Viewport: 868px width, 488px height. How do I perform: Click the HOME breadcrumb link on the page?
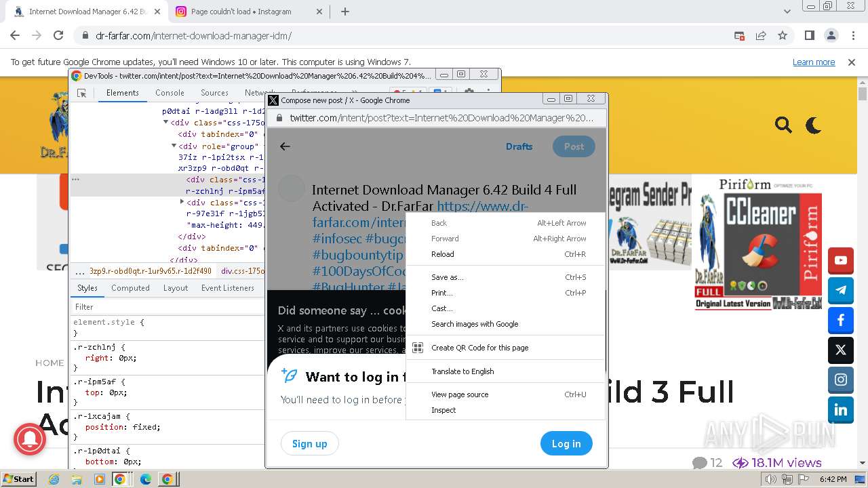[x=50, y=363]
